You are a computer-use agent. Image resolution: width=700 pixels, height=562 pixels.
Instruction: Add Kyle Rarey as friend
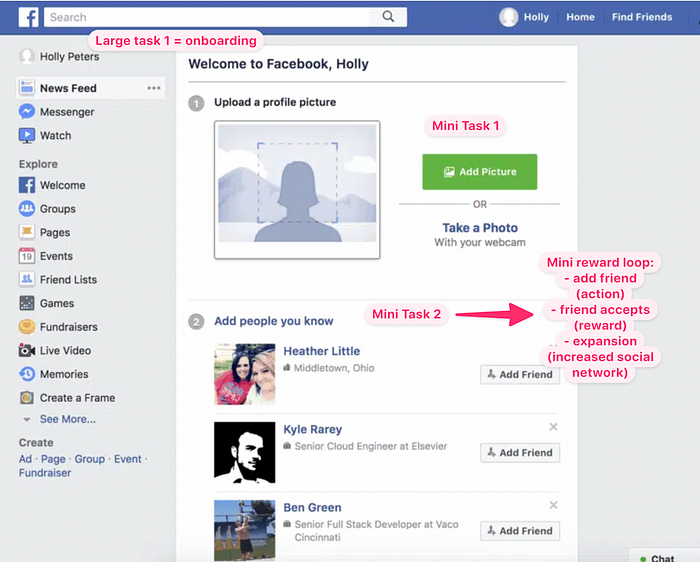[520, 453]
